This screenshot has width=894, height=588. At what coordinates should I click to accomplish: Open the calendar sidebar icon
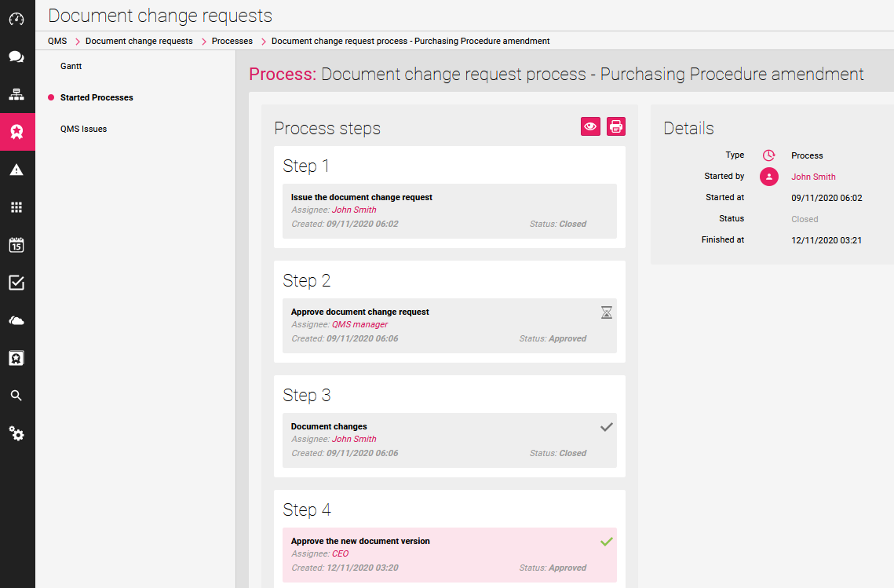coord(16,245)
